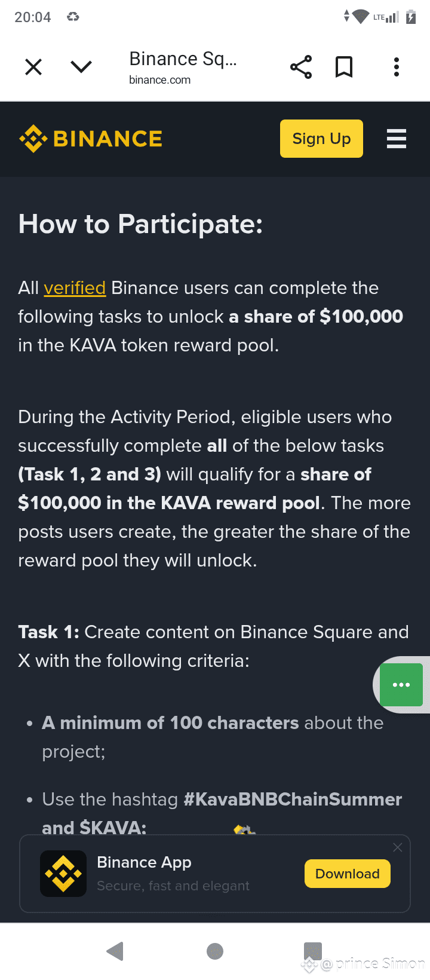Screen dimensions: 430x980
Task: Tap the Android home navigation button
Action: pos(215,951)
